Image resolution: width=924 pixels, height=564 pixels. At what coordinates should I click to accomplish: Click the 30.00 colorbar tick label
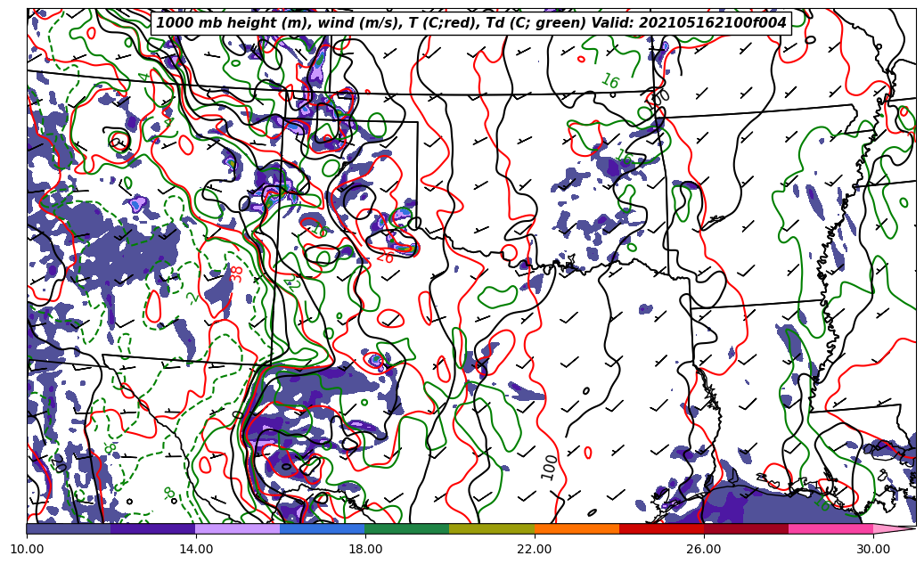click(872, 549)
